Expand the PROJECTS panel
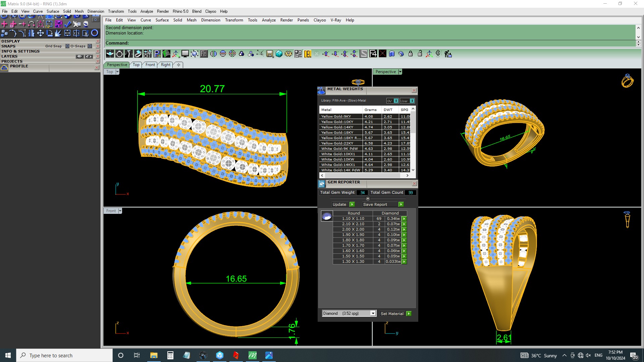Image resolution: width=644 pixels, height=362 pixels. 12,61
